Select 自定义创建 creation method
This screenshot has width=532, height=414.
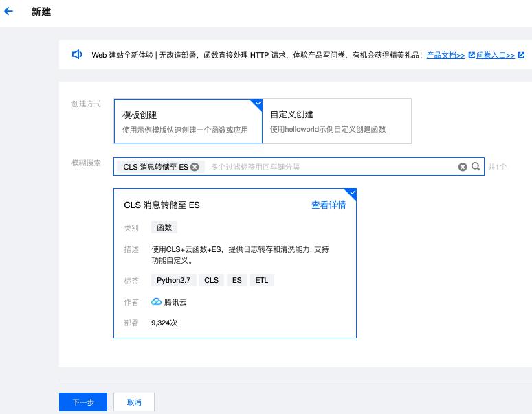337,121
